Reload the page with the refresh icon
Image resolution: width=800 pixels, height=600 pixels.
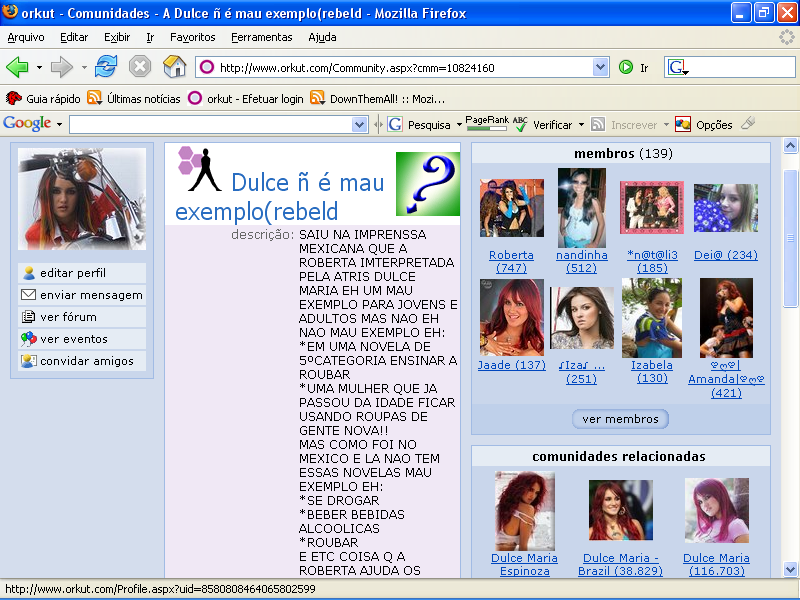coord(106,67)
